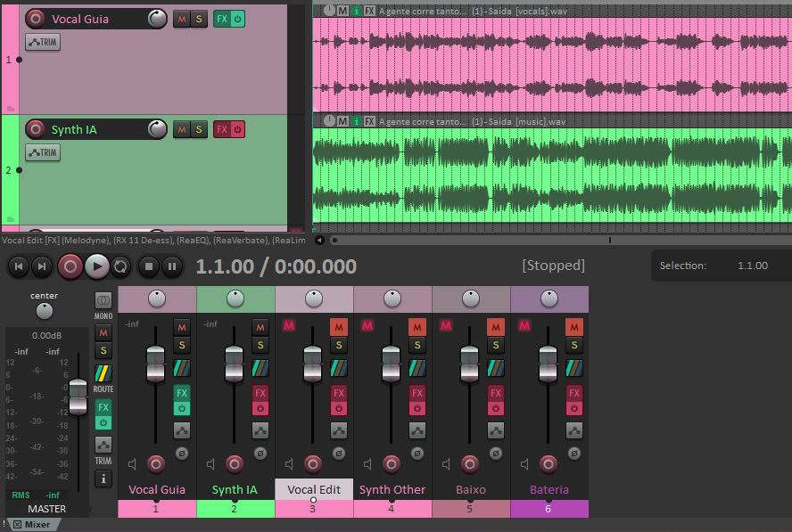Toggle the repeat loop button
Viewport: 792px width, 532px height.
point(120,266)
